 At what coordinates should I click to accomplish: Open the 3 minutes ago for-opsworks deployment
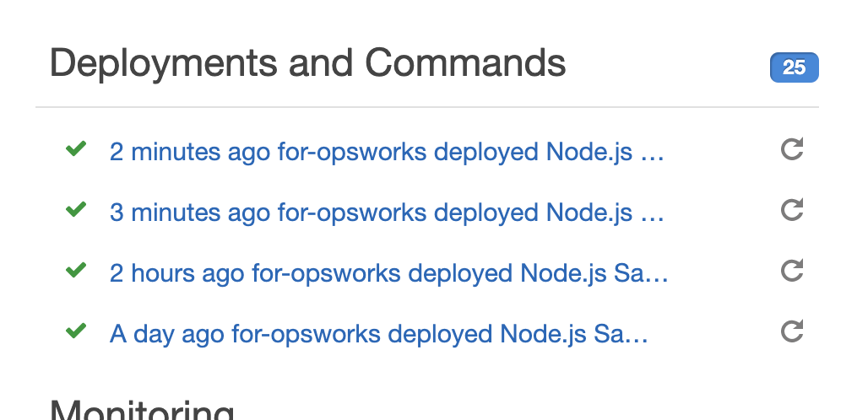387,213
